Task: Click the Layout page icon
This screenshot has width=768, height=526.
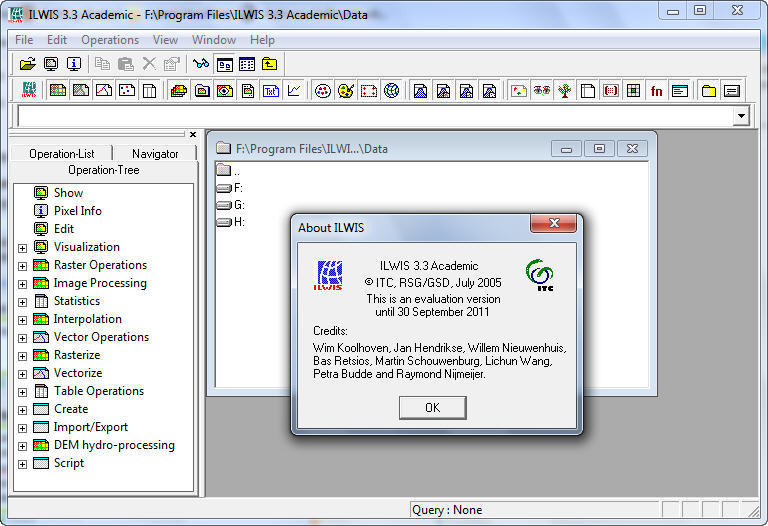Action: tap(248, 91)
